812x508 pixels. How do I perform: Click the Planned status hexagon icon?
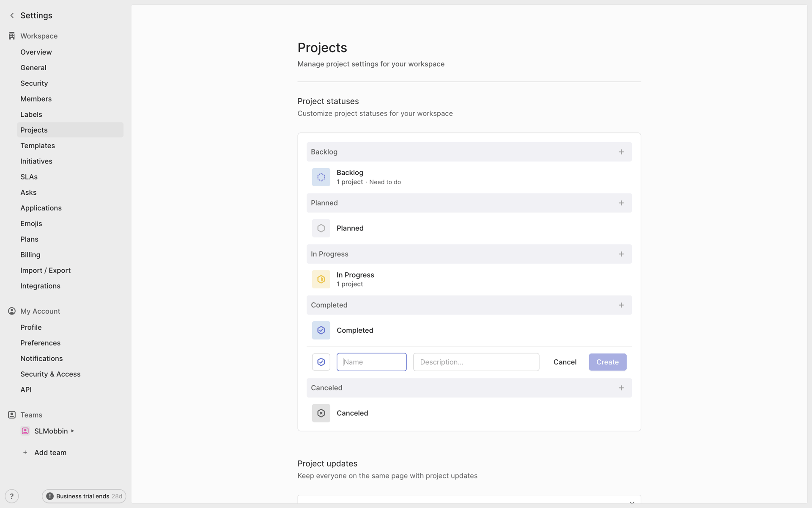[x=321, y=228]
